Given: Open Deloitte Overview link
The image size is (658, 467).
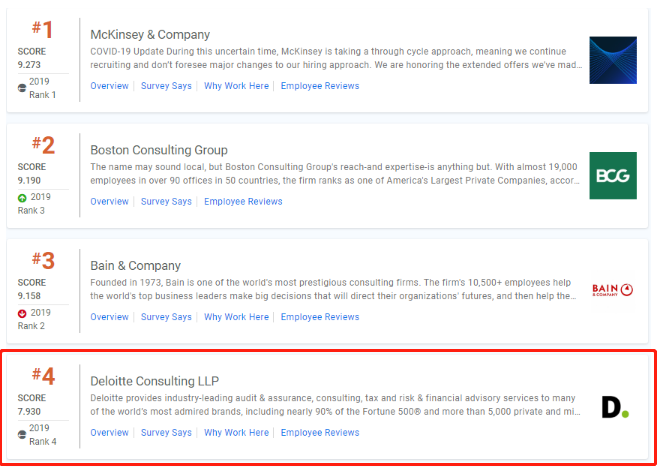Looking at the screenshot, I should click(110, 433).
